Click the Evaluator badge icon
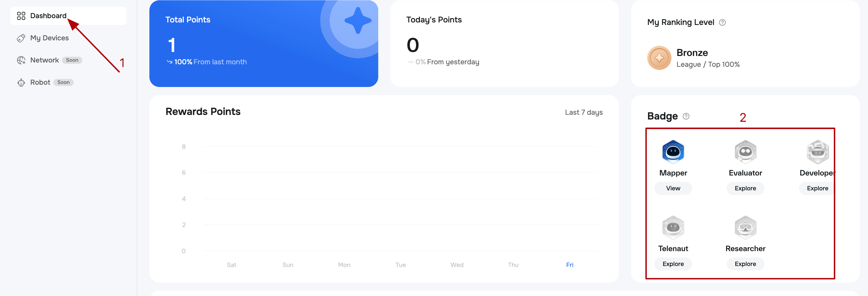 point(745,152)
